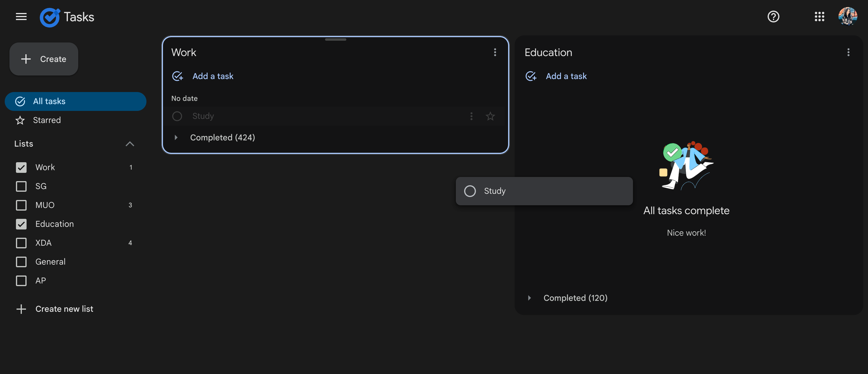This screenshot has height=374, width=868.
Task: Tick the XDA list checkbox
Action: (21, 243)
